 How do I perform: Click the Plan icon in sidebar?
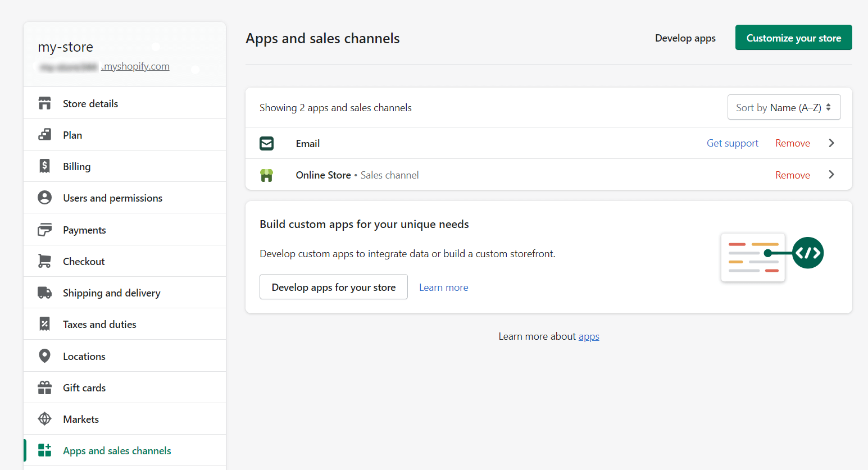pos(44,135)
